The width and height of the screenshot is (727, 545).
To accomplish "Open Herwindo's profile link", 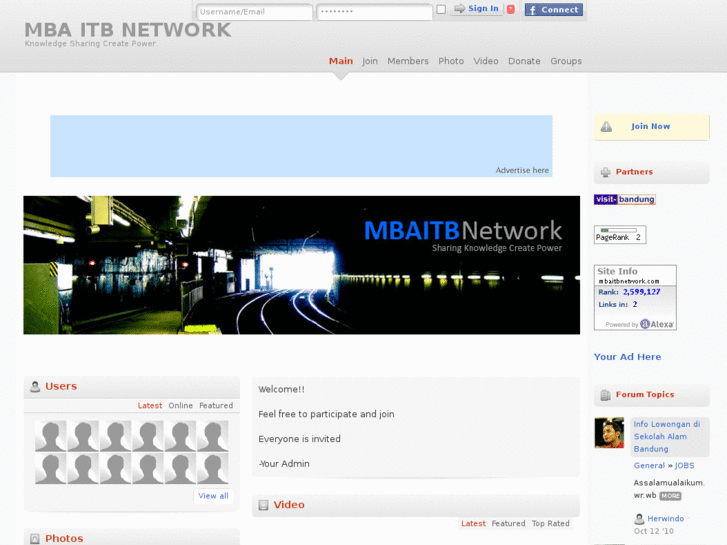I will [x=665, y=519].
